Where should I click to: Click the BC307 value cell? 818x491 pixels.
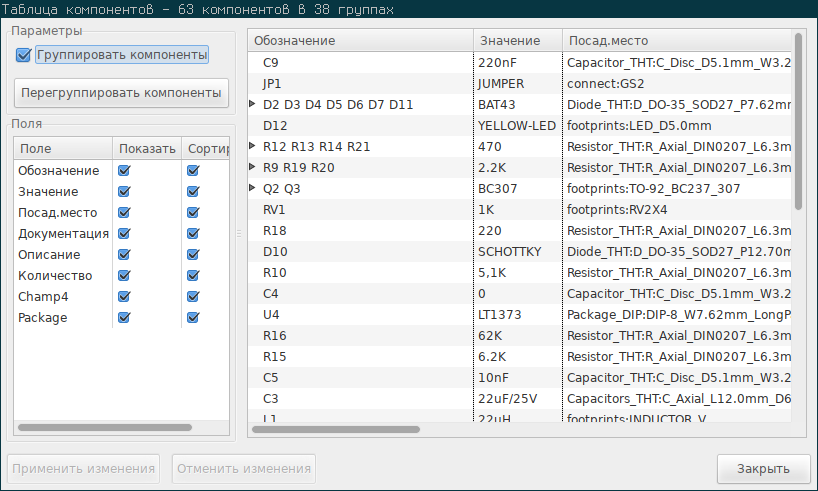518,188
